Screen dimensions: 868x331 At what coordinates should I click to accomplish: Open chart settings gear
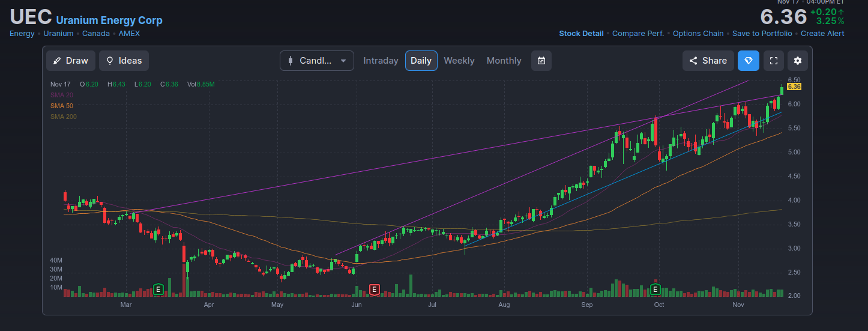pyautogui.click(x=798, y=61)
